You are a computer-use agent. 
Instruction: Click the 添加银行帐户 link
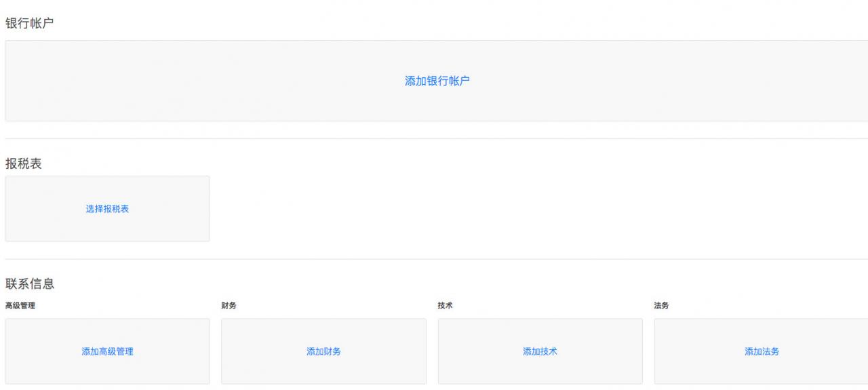[x=437, y=81]
